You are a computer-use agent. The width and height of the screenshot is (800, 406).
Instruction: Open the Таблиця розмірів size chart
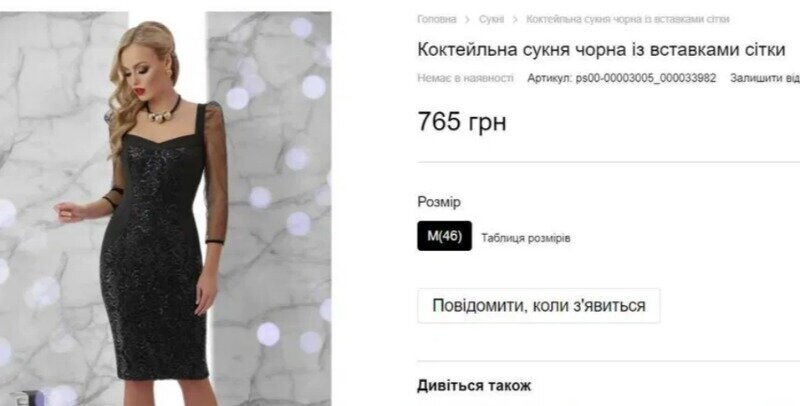(x=526, y=238)
